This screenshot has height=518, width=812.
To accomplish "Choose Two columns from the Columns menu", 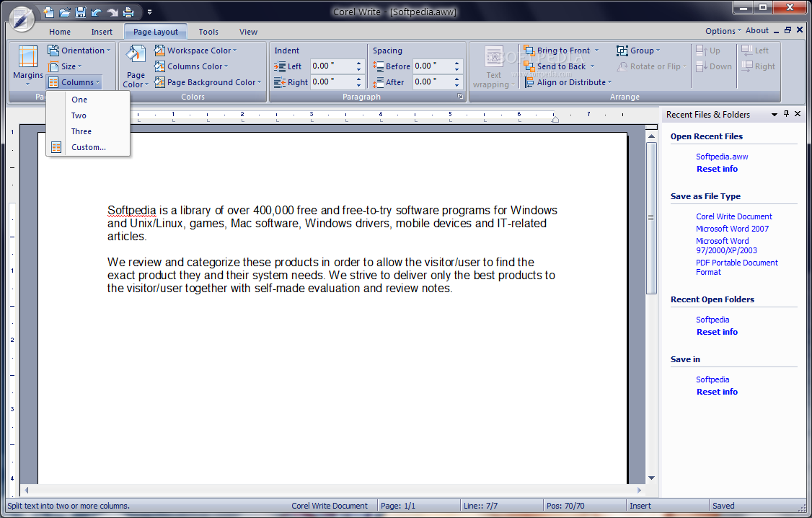I will coord(88,115).
